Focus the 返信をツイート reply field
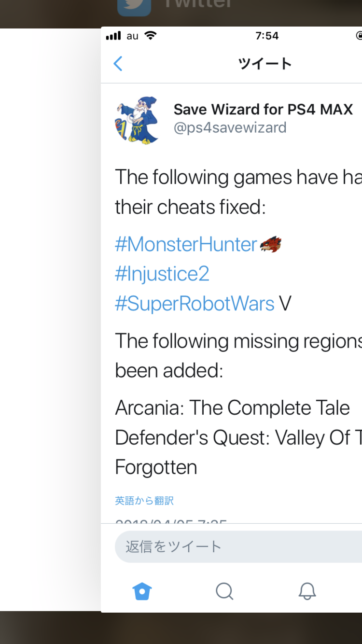This screenshot has width=362, height=644. [x=237, y=546]
